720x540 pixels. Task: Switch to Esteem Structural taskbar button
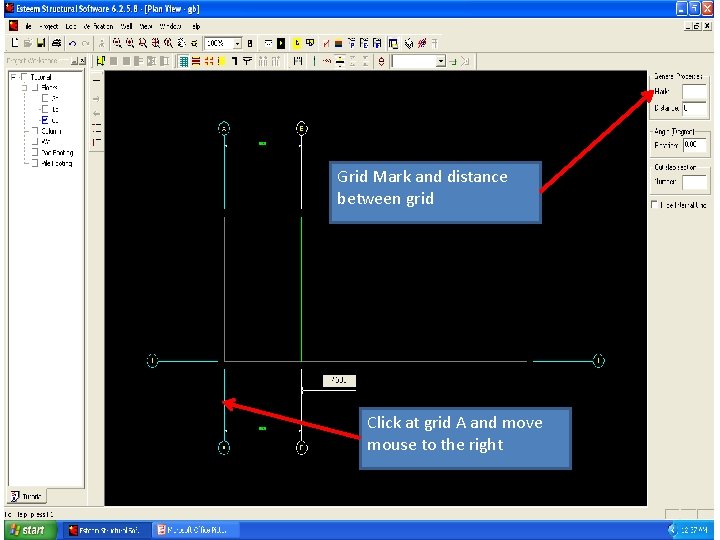click(x=106, y=530)
